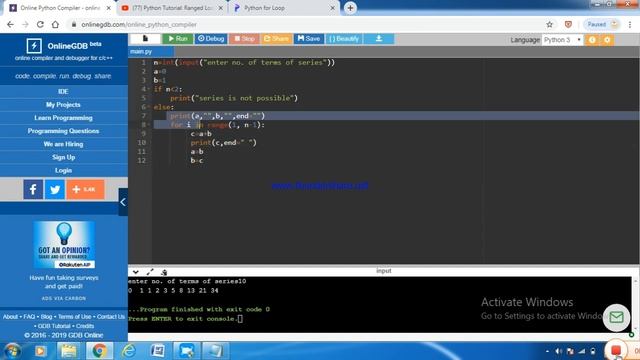Screen dimensions: 640x360
Task: Start the debugger with the Debug button
Action: point(211,39)
